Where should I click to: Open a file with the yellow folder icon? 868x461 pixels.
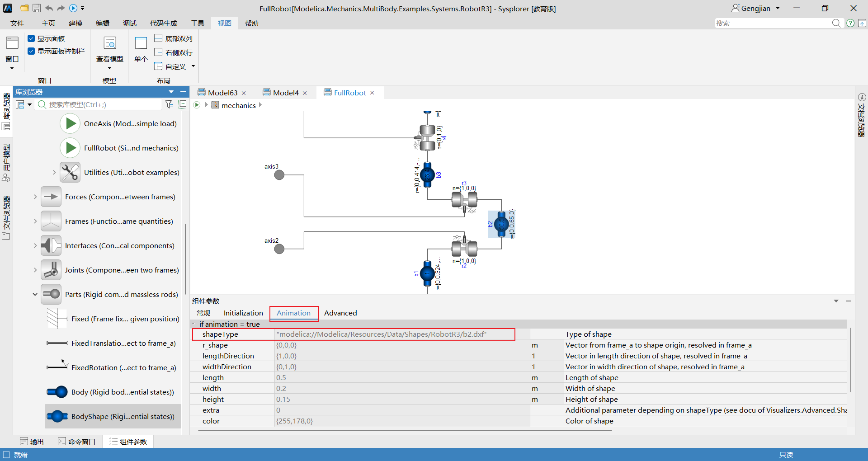coord(24,8)
